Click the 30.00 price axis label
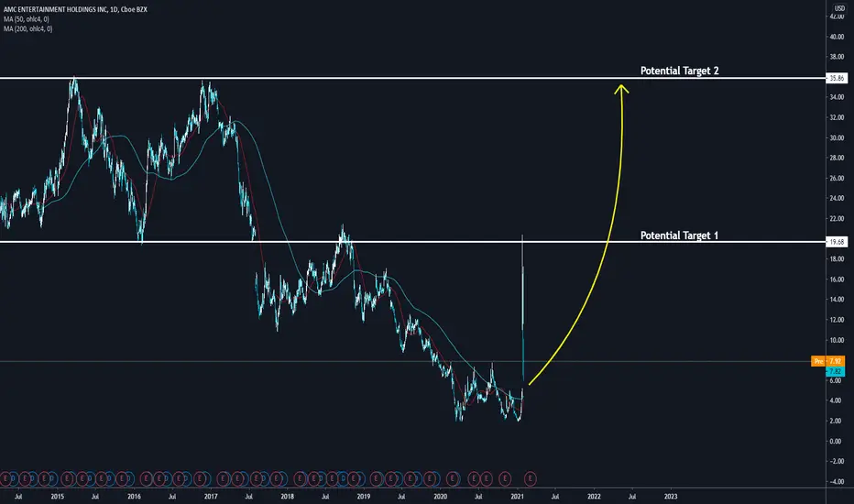This screenshot has height=504, width=854. point(837,137)
